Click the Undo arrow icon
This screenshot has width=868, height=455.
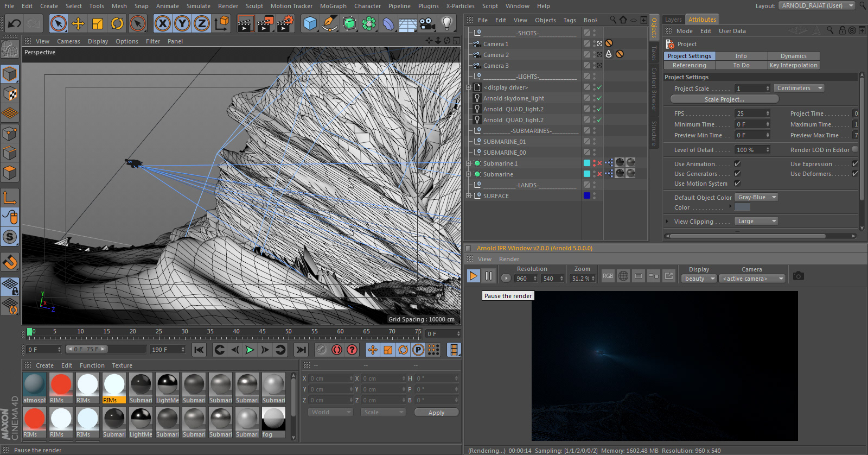[x=15, y=23]
